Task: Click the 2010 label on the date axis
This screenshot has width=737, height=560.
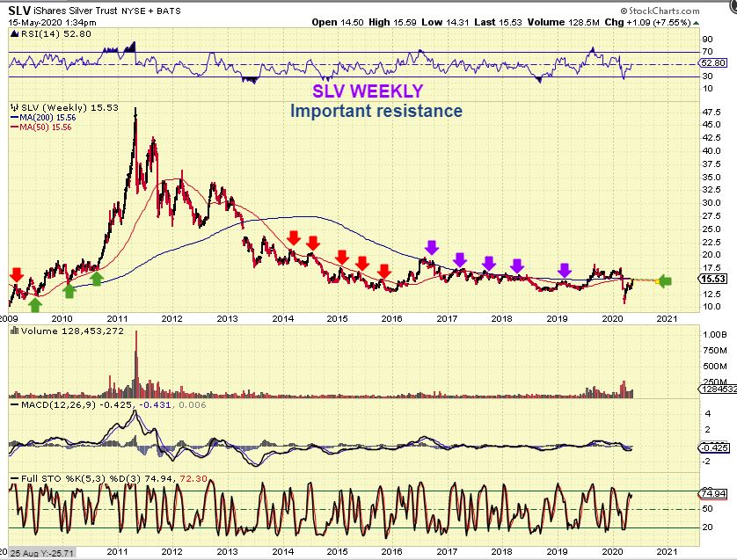Action: pyautogui.click(x=62, y=318)
